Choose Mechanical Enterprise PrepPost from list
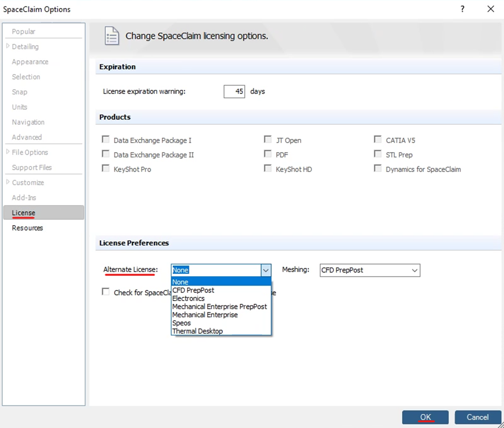This screenshot has height=428, width=504. [219, 306]
